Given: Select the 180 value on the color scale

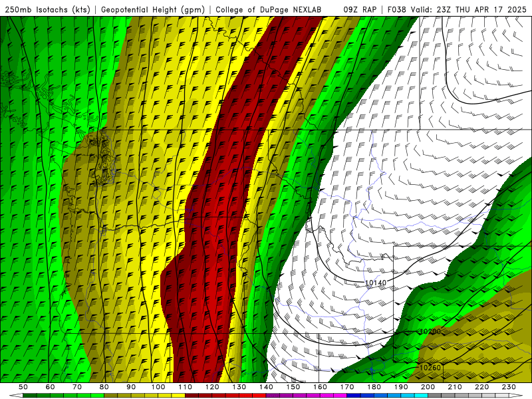Looking at the screenshot, I should 374,387.
